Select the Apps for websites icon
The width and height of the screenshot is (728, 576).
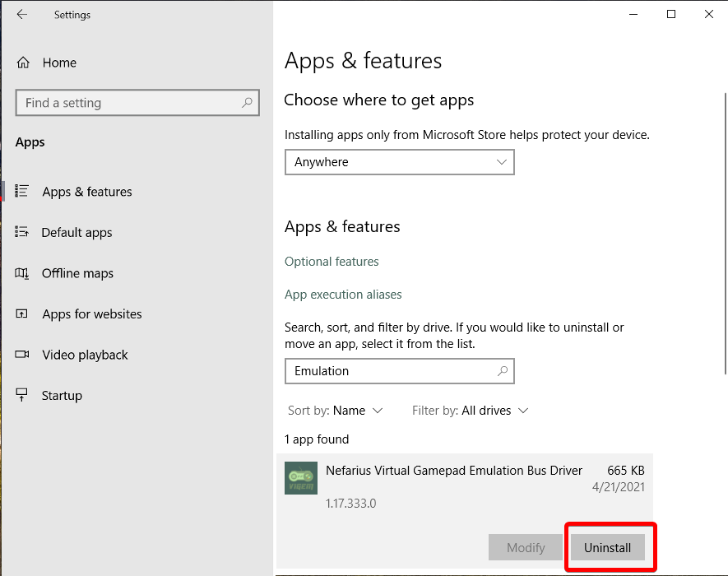point(21,314)
